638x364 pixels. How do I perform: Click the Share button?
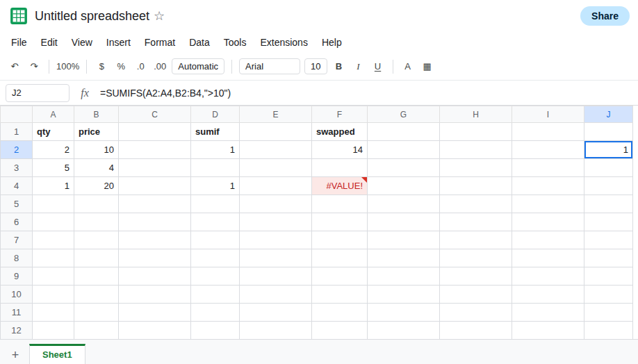coord(605,16)
